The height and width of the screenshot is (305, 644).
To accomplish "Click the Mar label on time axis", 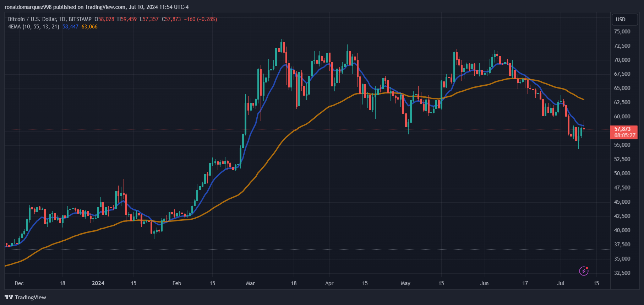I will coord(250,283).
